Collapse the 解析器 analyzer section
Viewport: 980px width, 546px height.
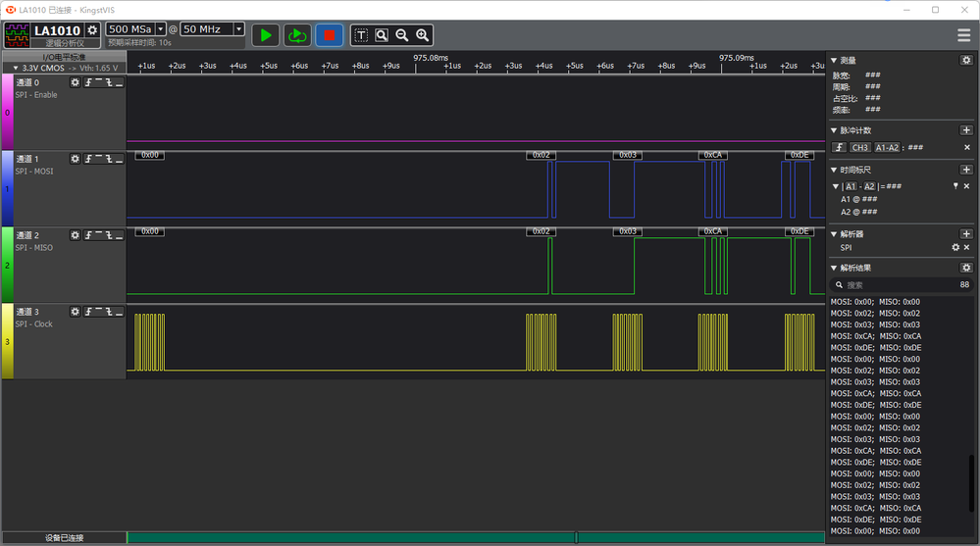pyautogui.click(x=834, y=234)
